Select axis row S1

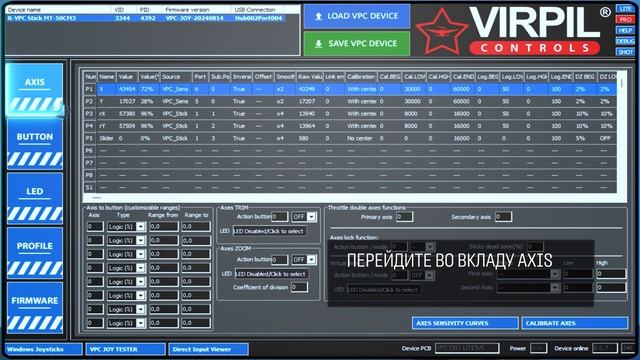click(350, 187)
